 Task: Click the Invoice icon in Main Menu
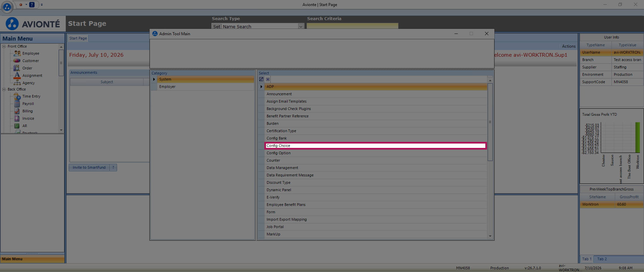pyautogui.click(x=17, y=118)
